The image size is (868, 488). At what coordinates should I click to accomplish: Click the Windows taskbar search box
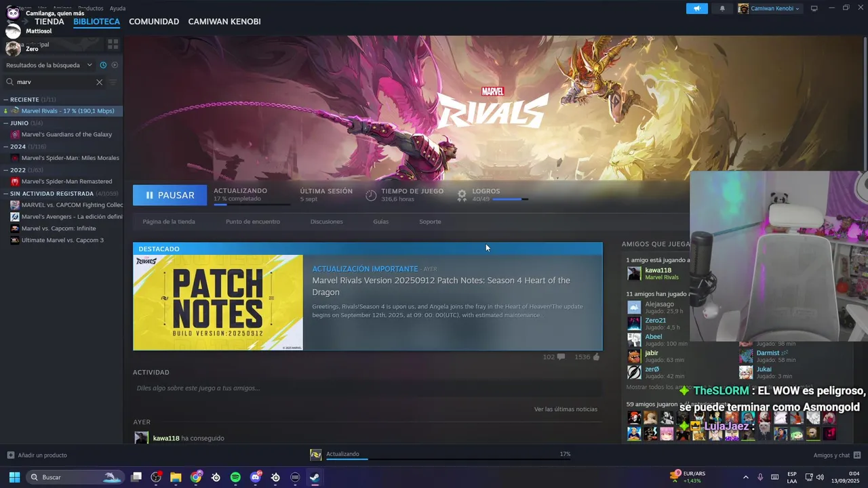[x=75, y=477]
